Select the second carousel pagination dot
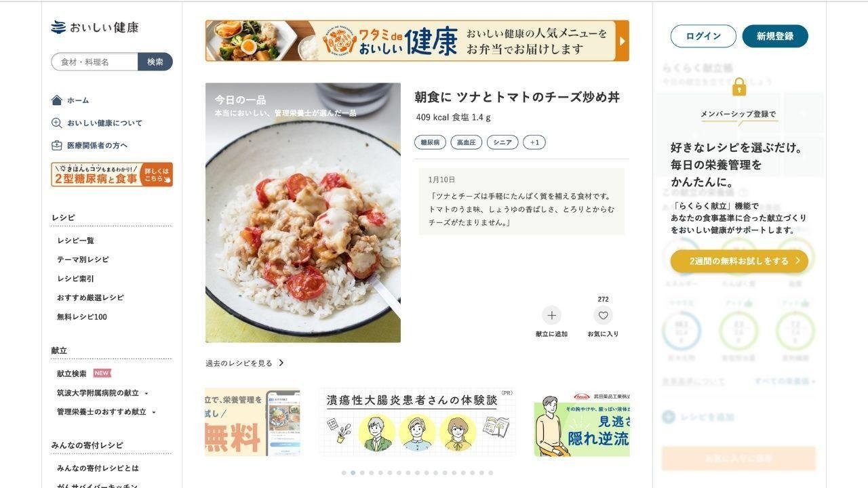The height and width of the screenshot is (488, 868). [x=353, y=473]
